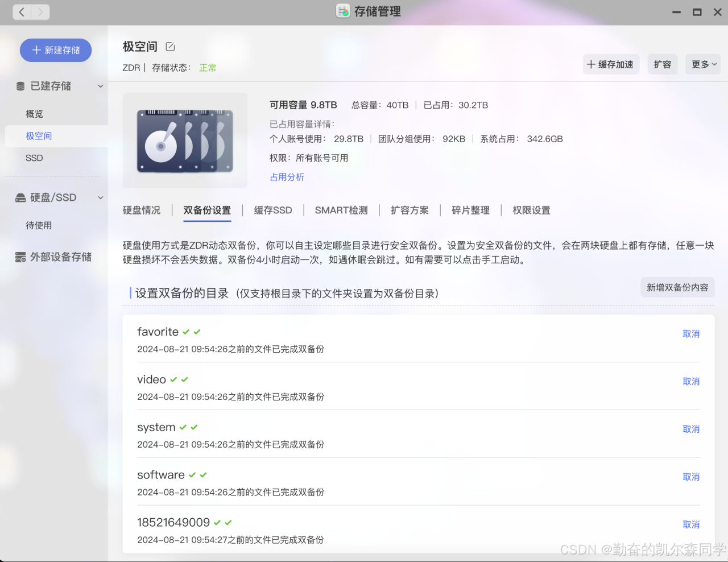This screenshot has height=562, width=728.
Task: Cancel double backup for the favorite folder
Action: coord(690,334)
